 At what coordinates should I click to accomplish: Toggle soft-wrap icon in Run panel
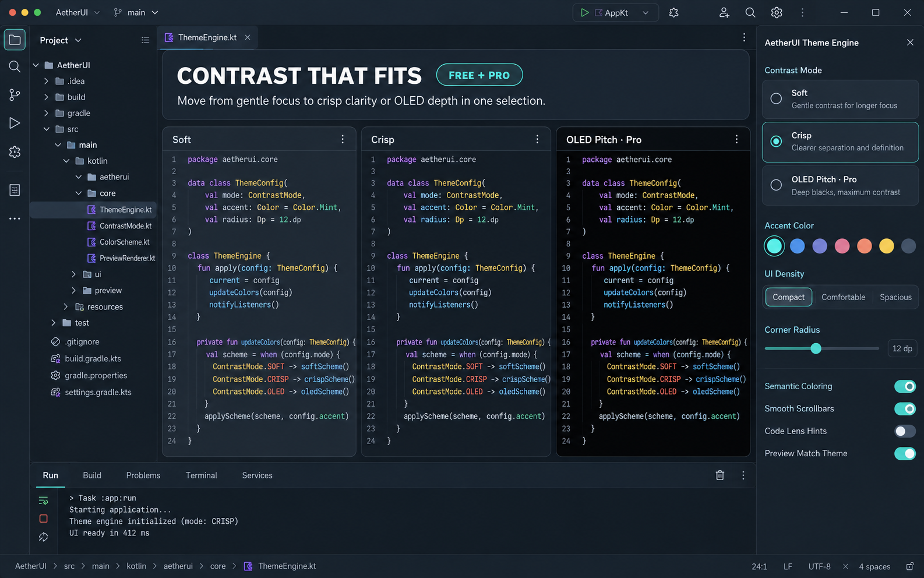pyautogui.click(x=43, y=501)
